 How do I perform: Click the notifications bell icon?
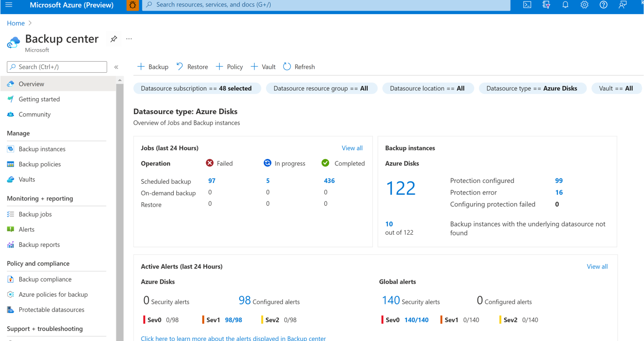(565, 5)
